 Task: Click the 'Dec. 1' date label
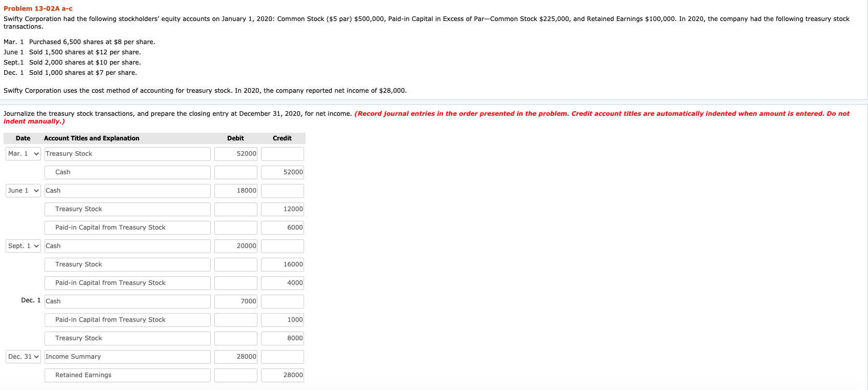coord(31,300)
